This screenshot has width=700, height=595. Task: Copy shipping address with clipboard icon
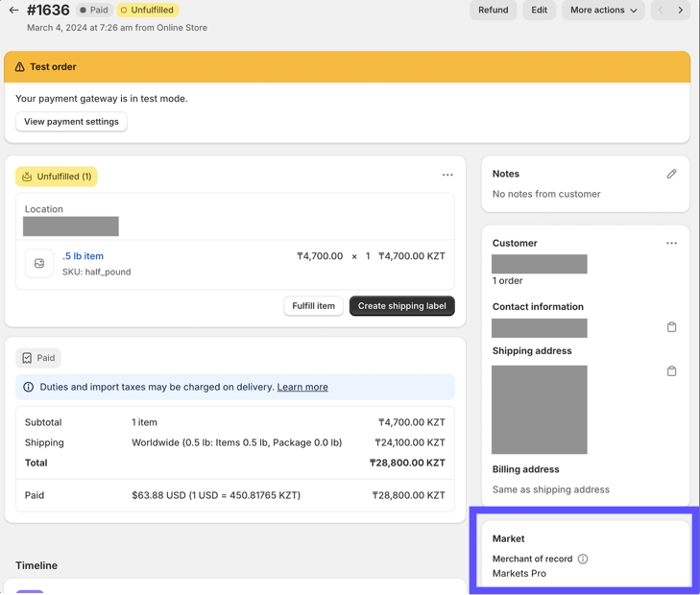pyautogui.click(x=671, y=371)
